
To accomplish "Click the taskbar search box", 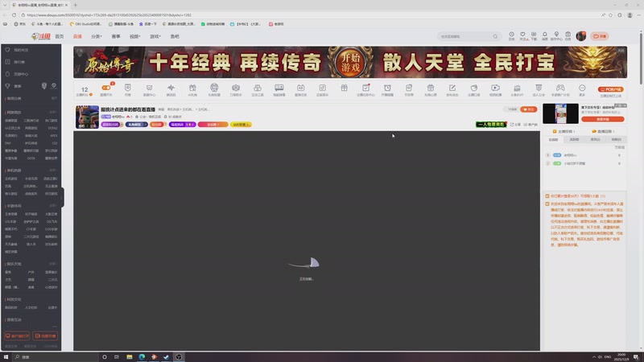I will click(x=55, y=357).
